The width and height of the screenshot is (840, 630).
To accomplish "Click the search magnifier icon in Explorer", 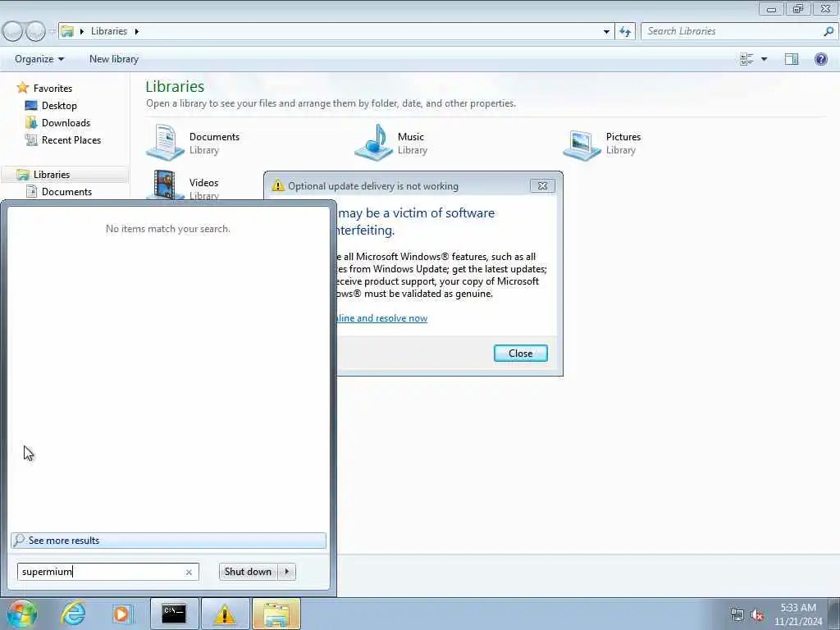I will (x=829, y=31).
